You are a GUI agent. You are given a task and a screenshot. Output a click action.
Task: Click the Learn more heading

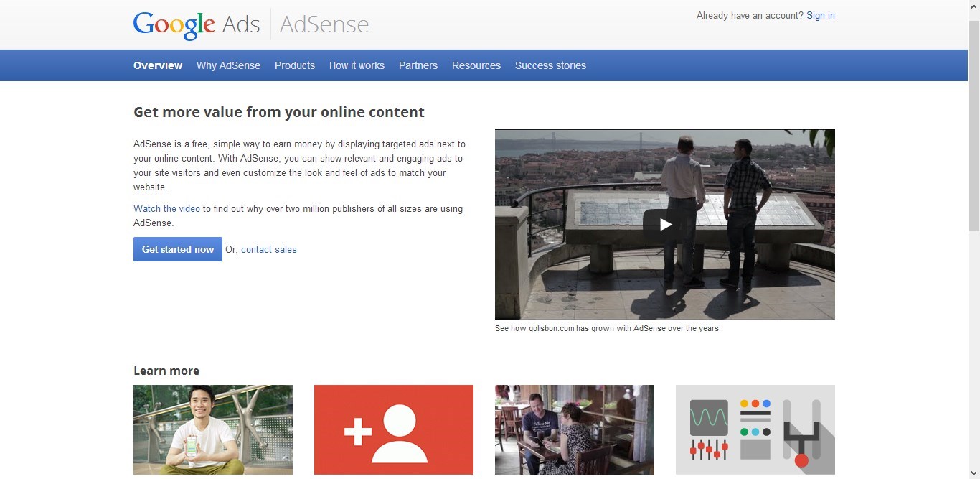(x=166, y=371)
